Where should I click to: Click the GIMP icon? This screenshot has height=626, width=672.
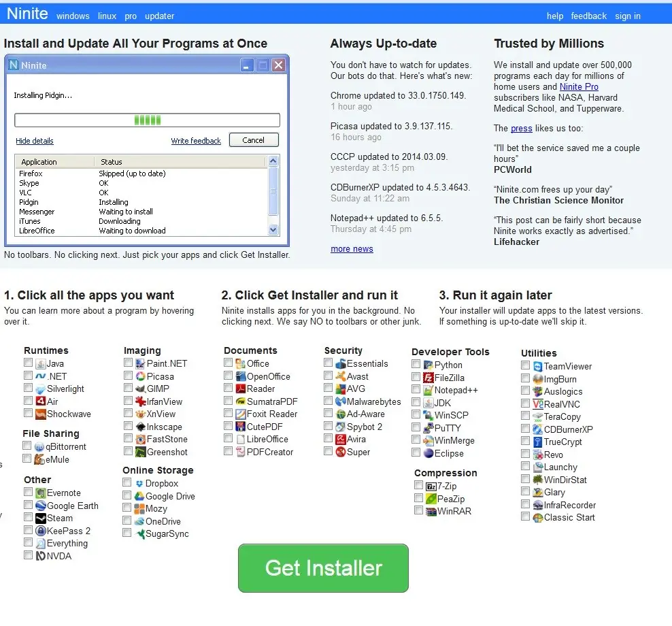pyautogui.click(x=141, y=389)
